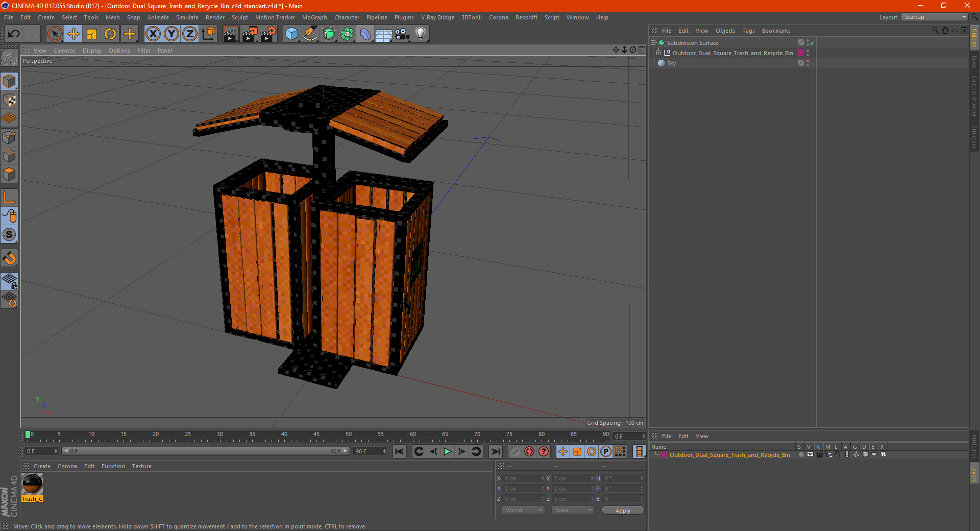Open the MoGraph array objects icon
This screenshot has width=980, height=531.
pos(347,34)
